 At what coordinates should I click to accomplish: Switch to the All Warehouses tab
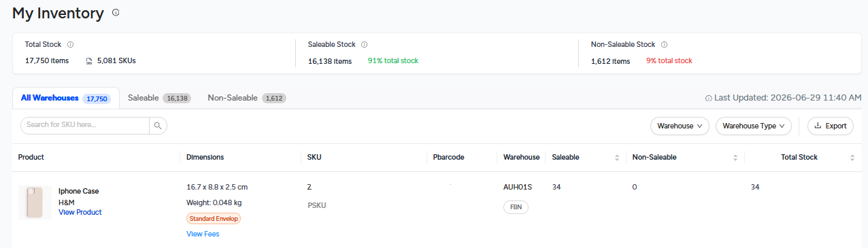[65, 98]
